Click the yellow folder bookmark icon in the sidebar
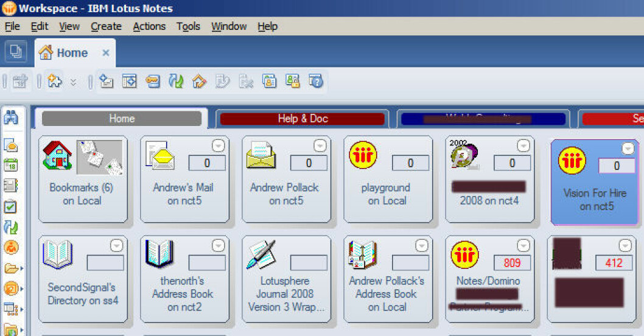 click(11, 268)
